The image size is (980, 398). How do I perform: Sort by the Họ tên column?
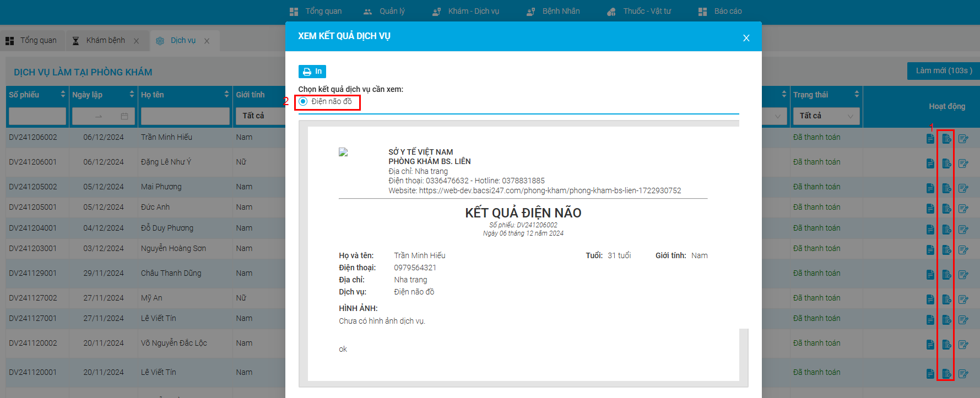(x=226, y=95)
